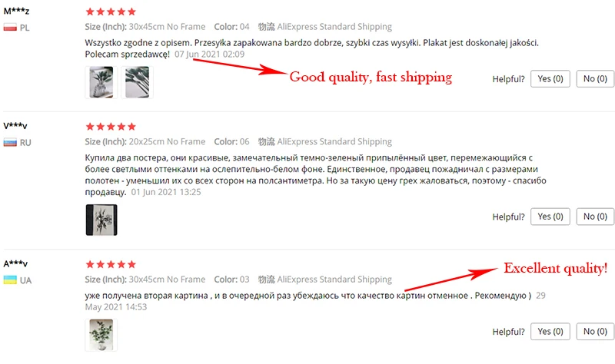
Task: Click the five-star rating of V***v review
Action: [111, 127]
